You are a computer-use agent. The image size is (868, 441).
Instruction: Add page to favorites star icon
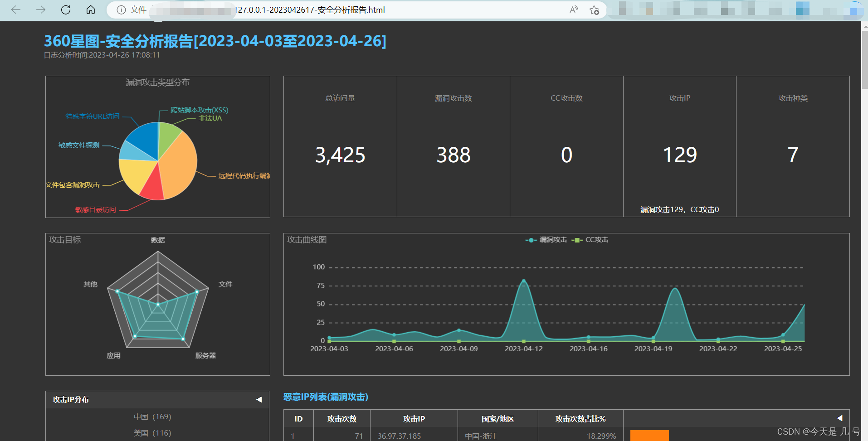[x=594, y=10]
